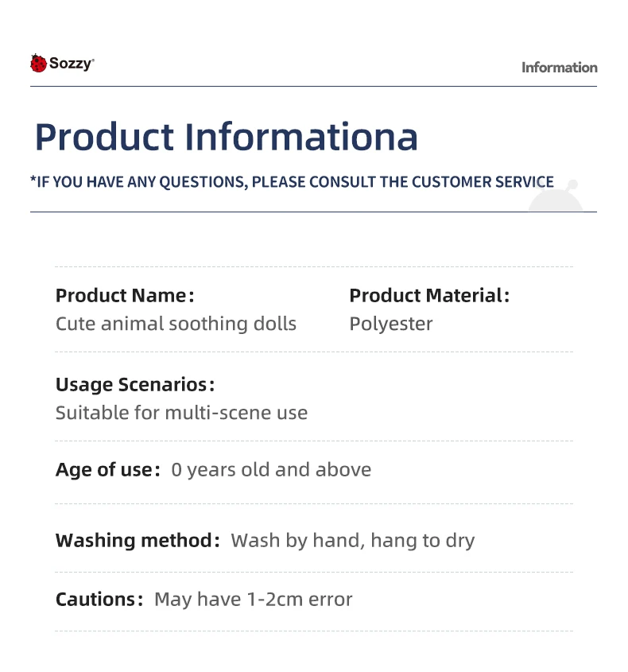Screen dimensions: 628x672
Task: Click the red ladybug Sozzy logo icon
Action: 38,63
